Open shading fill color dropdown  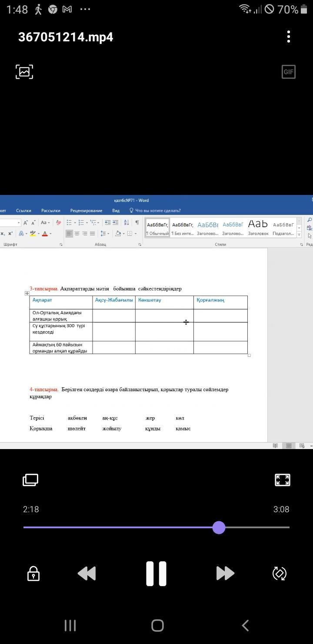(123, 234)
